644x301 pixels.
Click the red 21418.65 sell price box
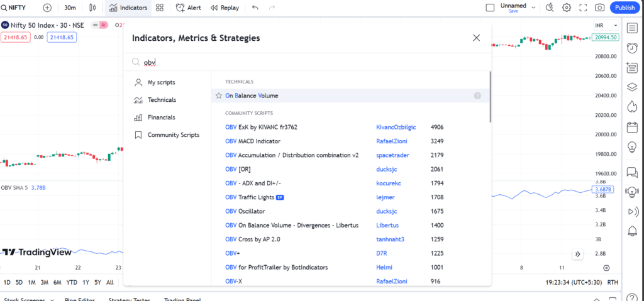tap(16, 37)
